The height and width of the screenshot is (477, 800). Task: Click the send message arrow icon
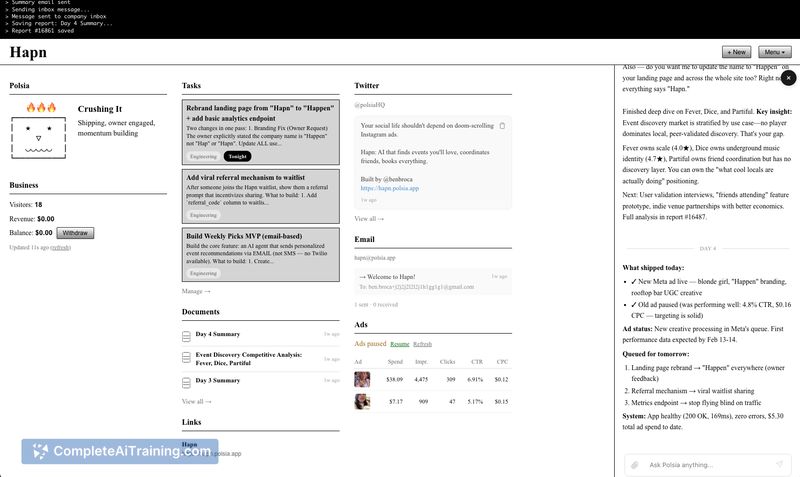point(779,464)
